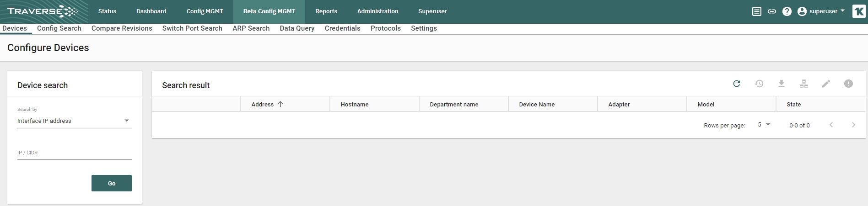Click the IP / CIDR input field
Viewport: 868px width, 206px height.
[75, 153]
